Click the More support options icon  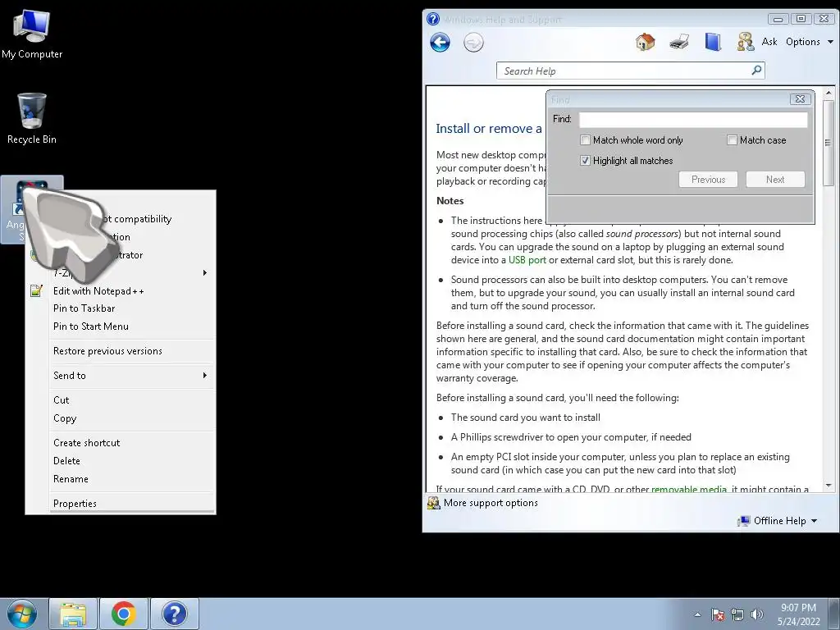tap(433, 503)
